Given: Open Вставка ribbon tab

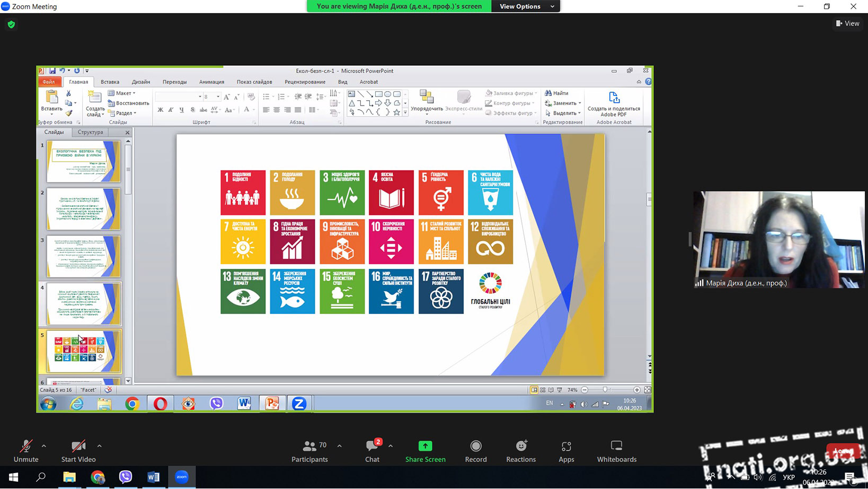Looking at the screenshot, I should click(110, 82).
